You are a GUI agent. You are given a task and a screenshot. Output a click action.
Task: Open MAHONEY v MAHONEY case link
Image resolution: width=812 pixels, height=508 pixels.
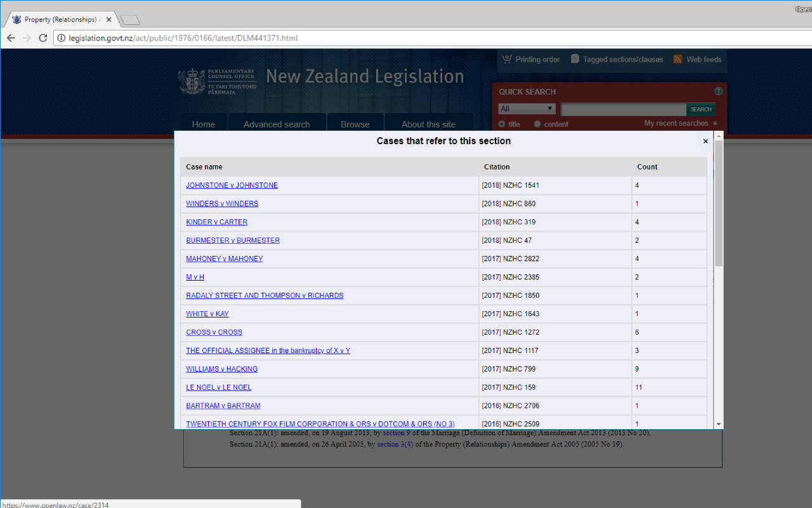click(x=225, y=259)
